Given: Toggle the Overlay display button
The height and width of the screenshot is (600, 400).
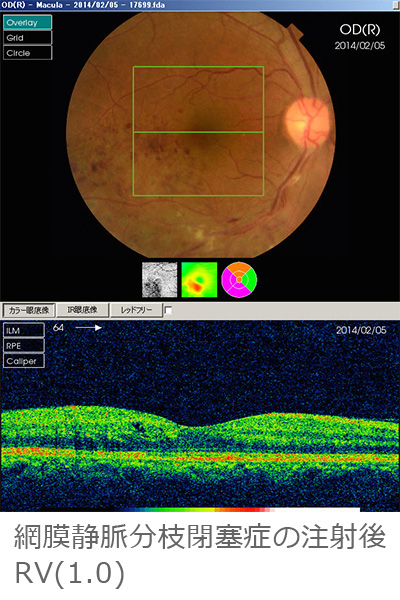Looking at the screenshot, I should tap(27, 23).
